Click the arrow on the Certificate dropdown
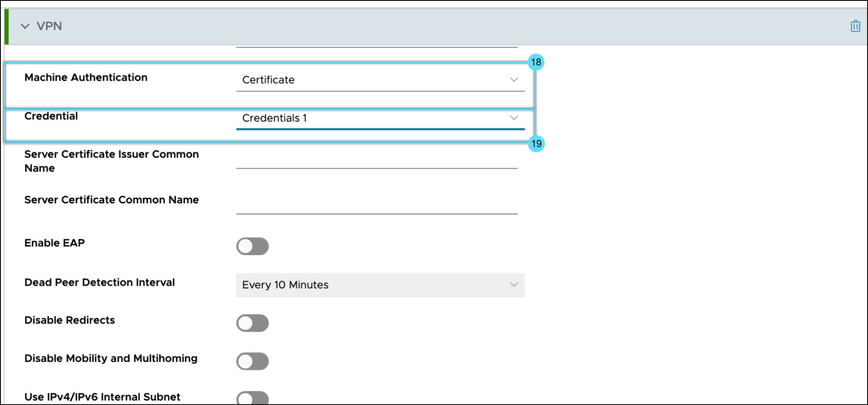 [514, 80]
